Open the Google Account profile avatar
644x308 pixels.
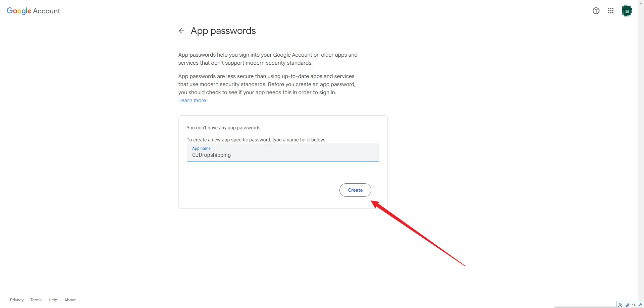click(x=627, y=11)
